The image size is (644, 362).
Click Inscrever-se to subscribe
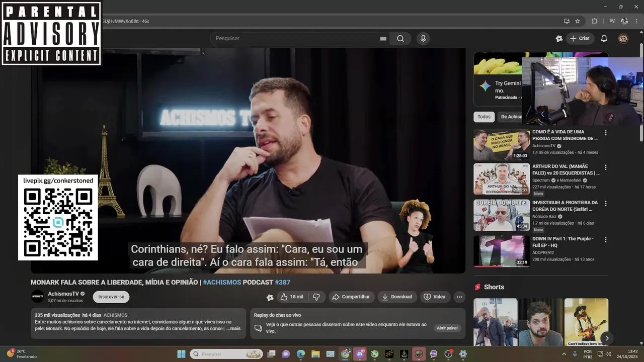tap(111, 297)
